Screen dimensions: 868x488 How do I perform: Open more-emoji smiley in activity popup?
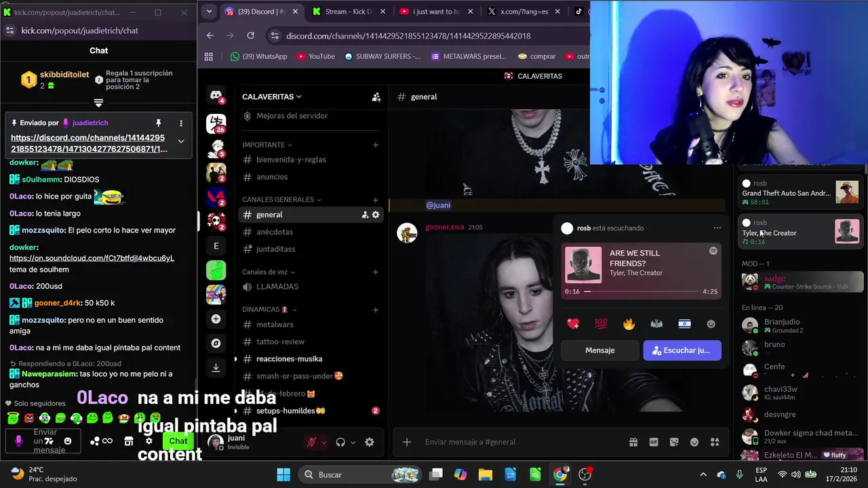(x=711, y=324)
